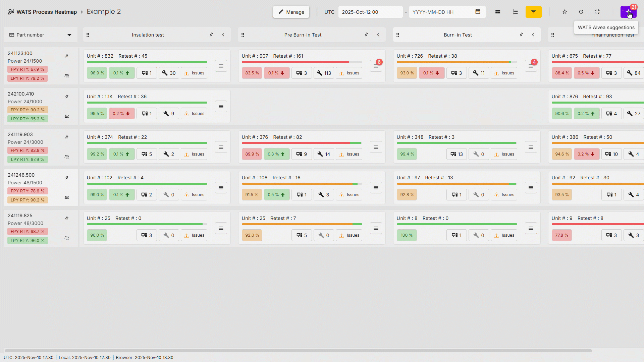The width and height of the screenshot is (644, 362).
Task: Click 83.5 % yield badge
Action: tap(252, 73)
